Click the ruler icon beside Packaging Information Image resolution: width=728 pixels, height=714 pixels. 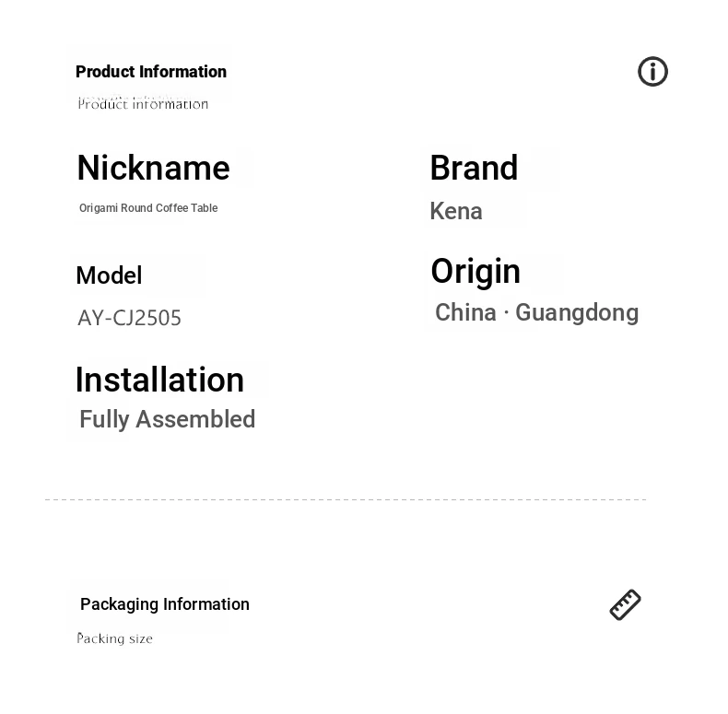click(x=625, y=604)
